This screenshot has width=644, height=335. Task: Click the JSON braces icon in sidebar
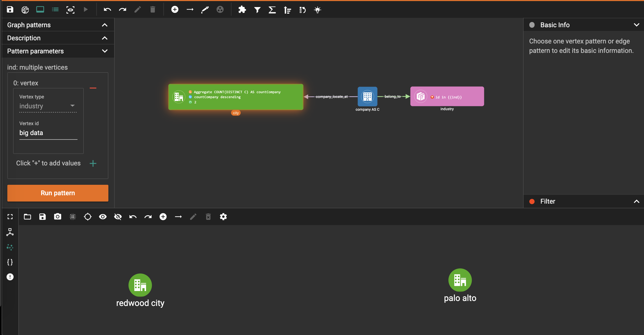[10, 262]
